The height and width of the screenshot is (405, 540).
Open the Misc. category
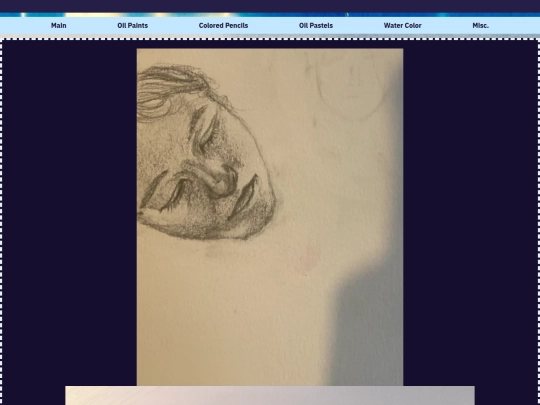pyautogui.click(x=480, y=25)
